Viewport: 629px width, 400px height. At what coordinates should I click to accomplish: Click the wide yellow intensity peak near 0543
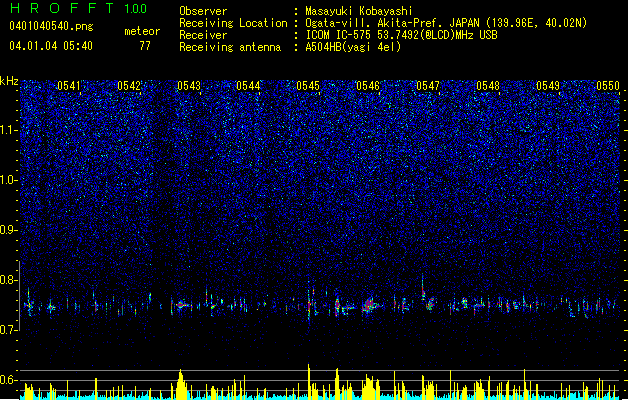tap(181, 384)
